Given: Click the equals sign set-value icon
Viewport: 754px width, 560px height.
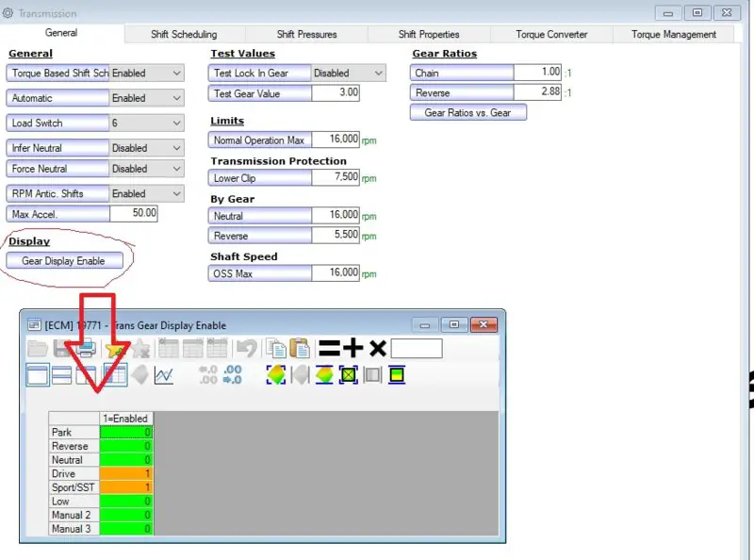Looking at the screenshot, I should point(329,348).
